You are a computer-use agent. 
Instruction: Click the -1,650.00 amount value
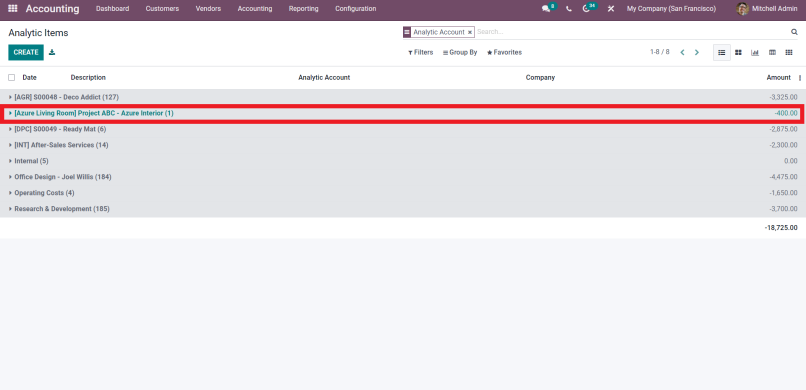[x=783, y=193]
